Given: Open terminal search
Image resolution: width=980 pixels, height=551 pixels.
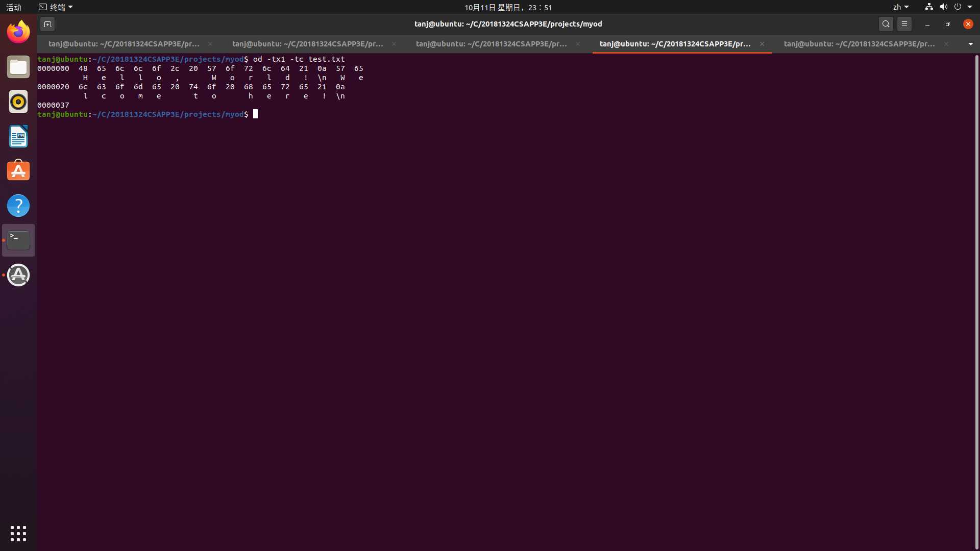Looking at the screenshot, I should point(886,24).
